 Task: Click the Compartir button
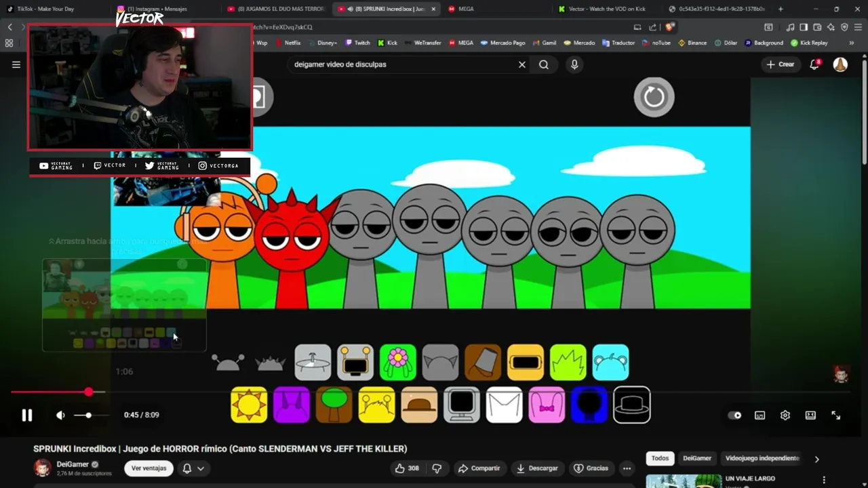(x=479, y=468)
